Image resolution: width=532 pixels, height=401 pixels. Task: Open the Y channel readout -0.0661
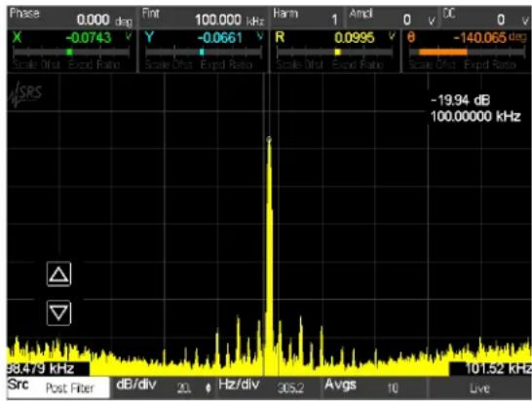pos(204,52)
